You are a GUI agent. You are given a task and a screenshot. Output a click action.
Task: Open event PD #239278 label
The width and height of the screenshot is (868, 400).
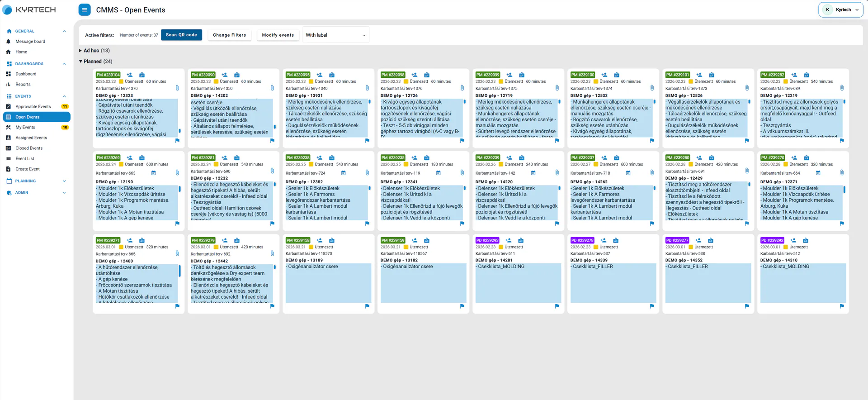click(x=582, y=241)
